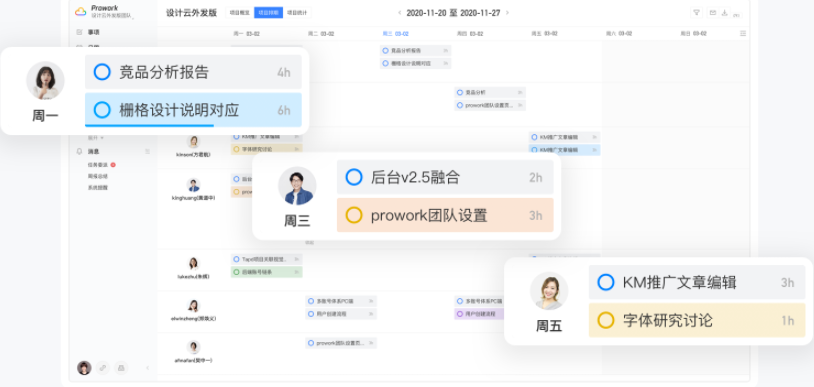Viewport: 814px width, 387px height.
Task: Open the prowork团队设置 task under 周四
Action: [490, 105]
